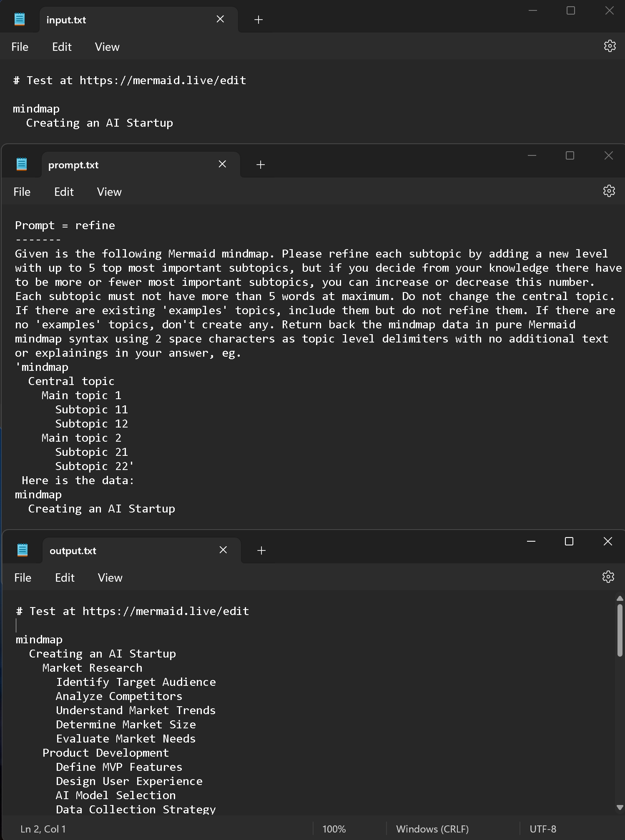The image size is (625, 840).
Task: Open File menu in input.txt window
Action: 20,47
